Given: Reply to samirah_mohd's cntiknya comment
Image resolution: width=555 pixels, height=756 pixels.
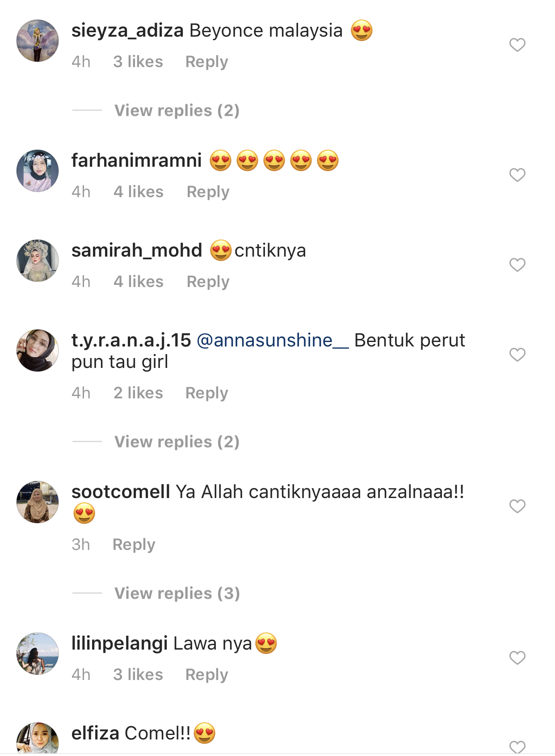Looking at the screenshot, I should tap(208, 282).
